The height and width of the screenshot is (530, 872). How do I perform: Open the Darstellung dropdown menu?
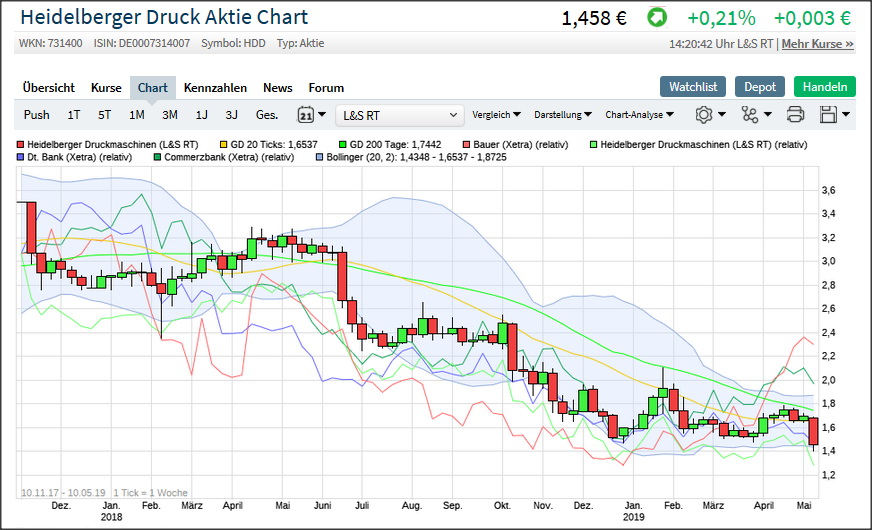click(562, 115)
